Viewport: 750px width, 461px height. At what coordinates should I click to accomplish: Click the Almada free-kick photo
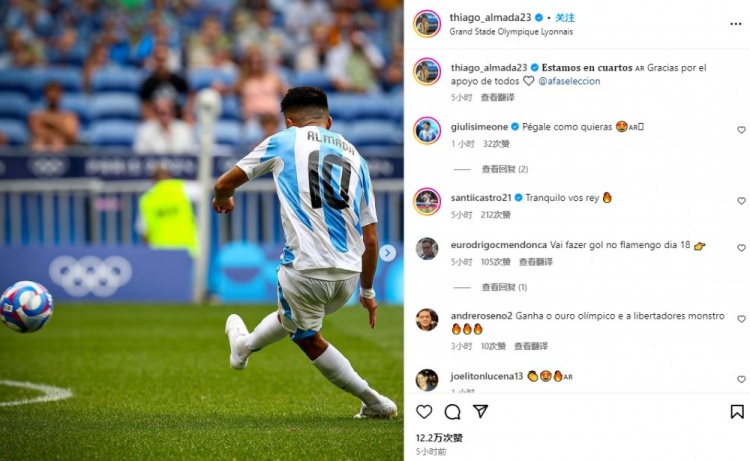201,230
